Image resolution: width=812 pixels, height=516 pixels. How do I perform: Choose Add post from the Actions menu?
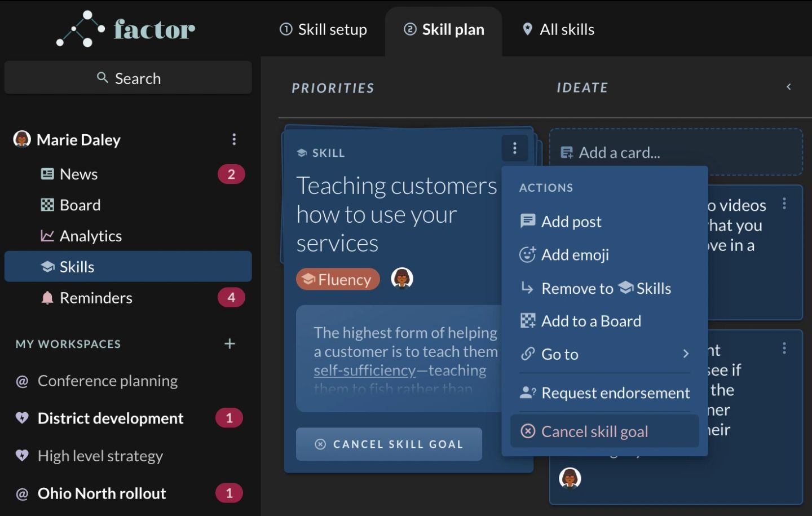click(x=604, y=222)
